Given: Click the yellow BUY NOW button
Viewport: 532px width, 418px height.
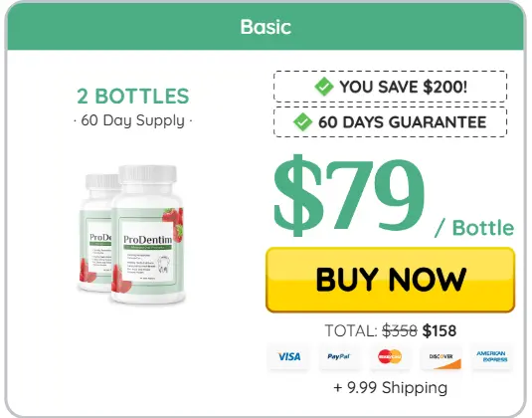Looking at the screenshot, I should [390, 280].
